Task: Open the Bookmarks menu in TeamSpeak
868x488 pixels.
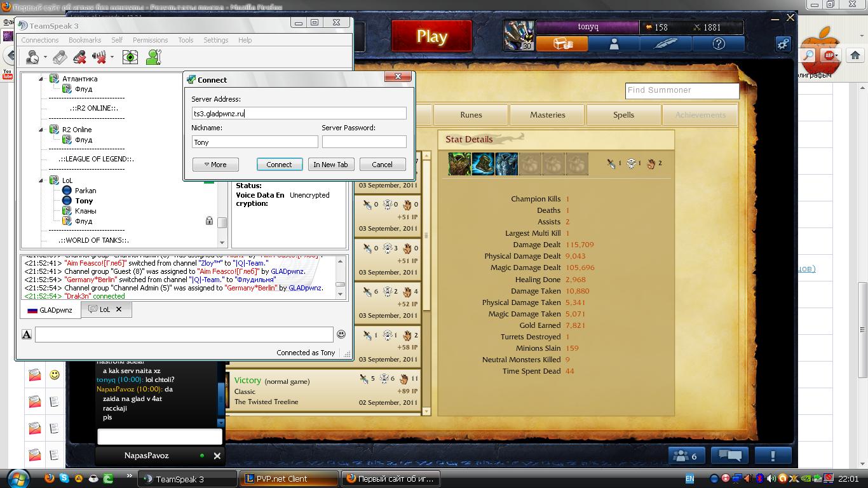Action: coord(85,40)
